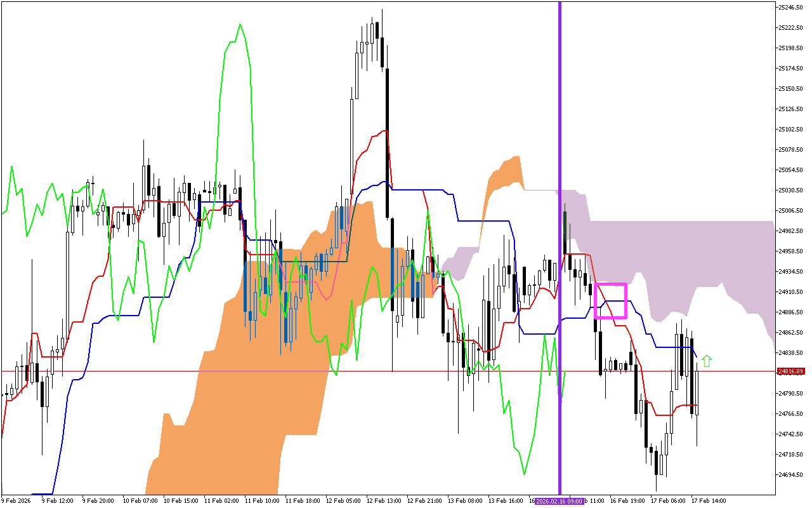Click the 9 Feb 2026 time label

16,501
